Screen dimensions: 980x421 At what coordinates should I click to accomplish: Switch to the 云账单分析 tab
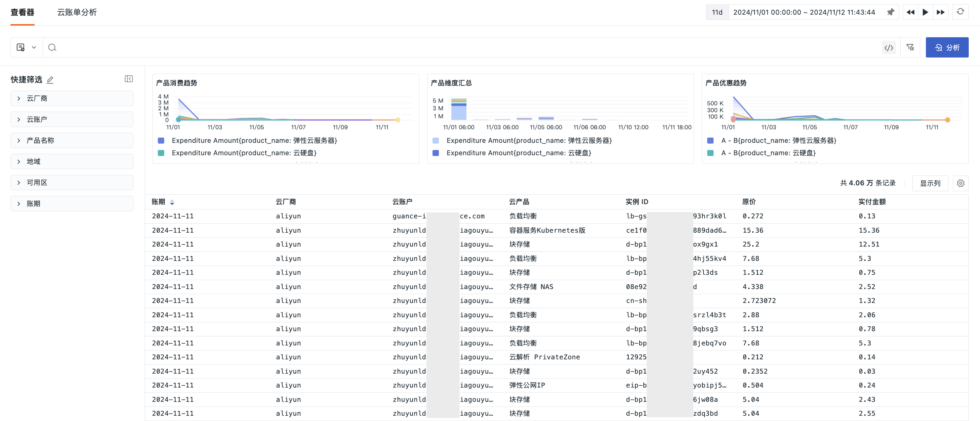77,12
